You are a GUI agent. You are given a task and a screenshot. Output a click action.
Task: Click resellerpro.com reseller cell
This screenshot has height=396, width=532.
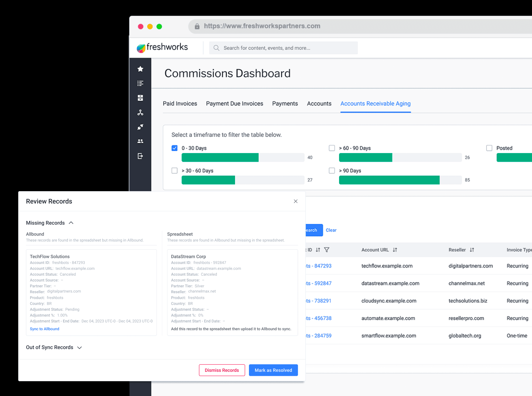[x=466, y=318]
